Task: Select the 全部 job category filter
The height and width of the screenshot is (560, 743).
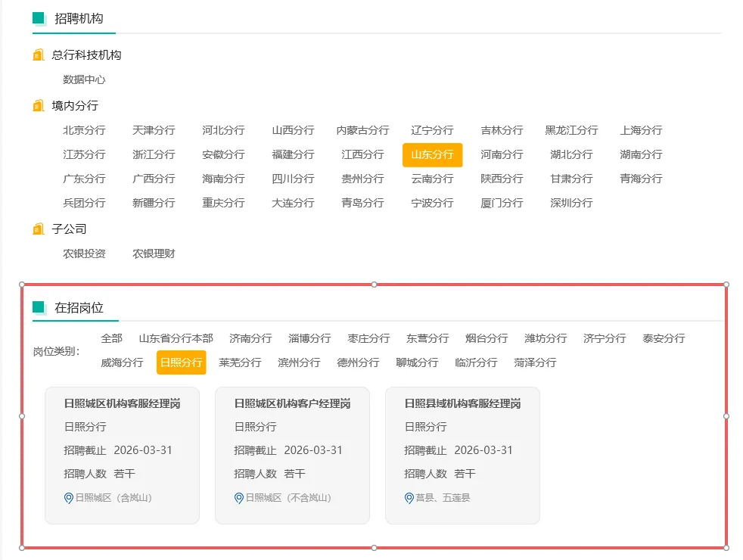Action: [111, 338]
